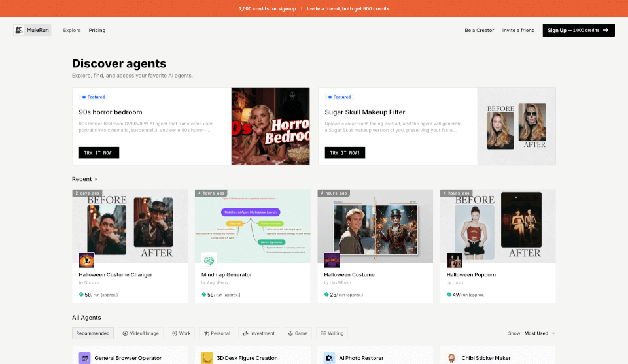Image resolution: width=628 pixels, height=364 pixels.
Task: Open the Sugar Skull Makeup before/after thumbnail
Action: (516, 126)
